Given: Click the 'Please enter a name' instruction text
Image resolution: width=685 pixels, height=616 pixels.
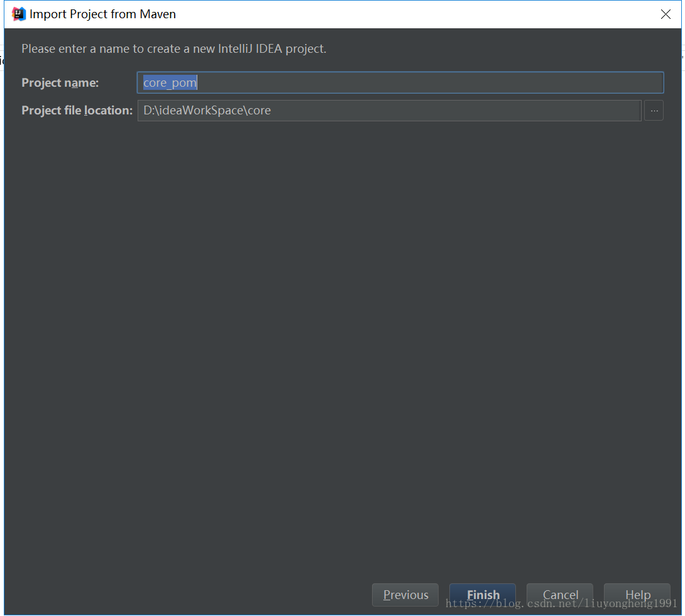Looking at the screenshot, I should click(174, 48).
